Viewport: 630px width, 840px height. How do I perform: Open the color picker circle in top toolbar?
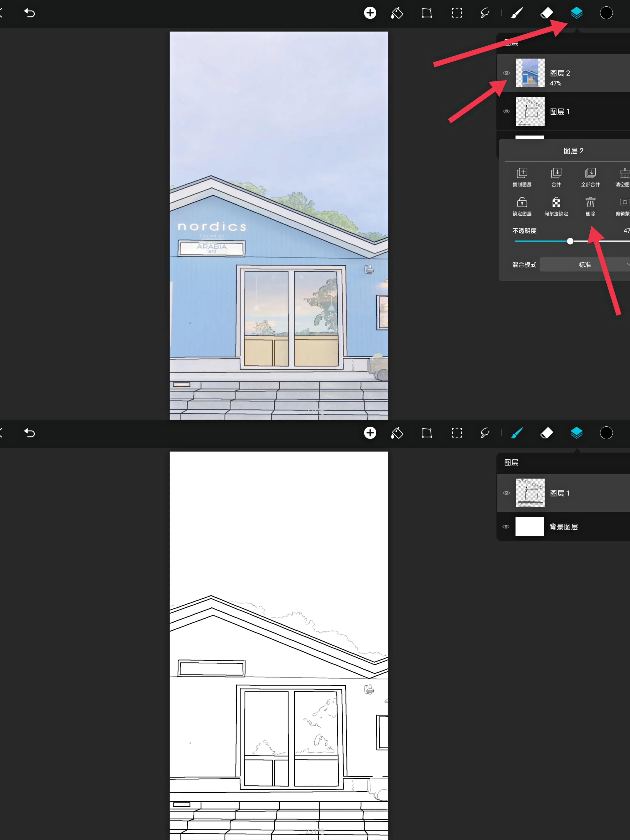click(x=606, y=13)
